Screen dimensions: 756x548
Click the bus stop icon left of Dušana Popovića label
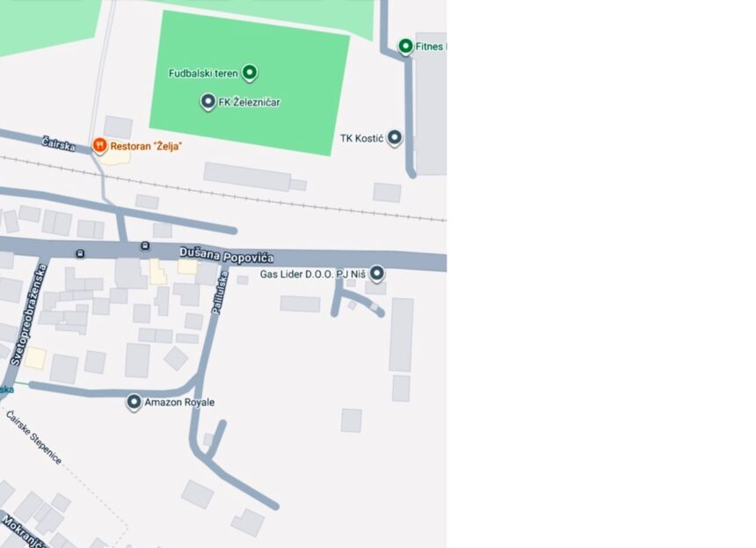145,246
